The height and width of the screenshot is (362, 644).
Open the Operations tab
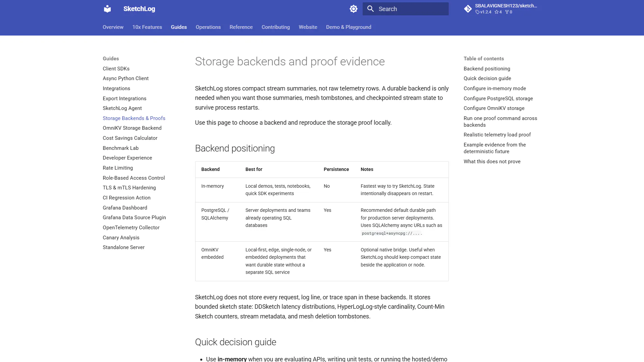(x=208, y=27)
